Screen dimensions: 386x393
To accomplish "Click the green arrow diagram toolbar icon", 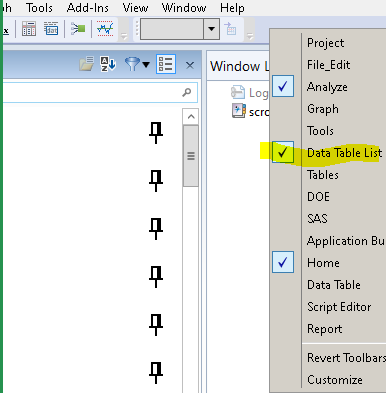I will pyautogui.click(x=78, y=29).
